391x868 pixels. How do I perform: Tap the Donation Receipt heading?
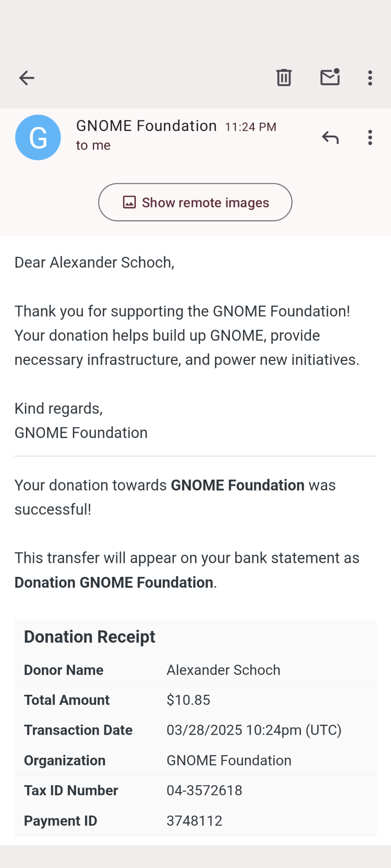90,637
